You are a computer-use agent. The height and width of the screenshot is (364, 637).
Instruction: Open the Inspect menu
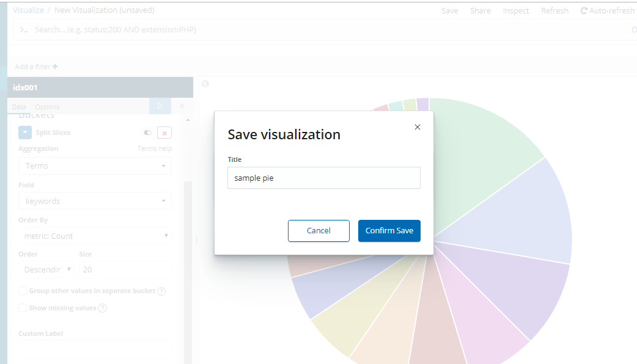pyautogui.click(x=515, y=10)
